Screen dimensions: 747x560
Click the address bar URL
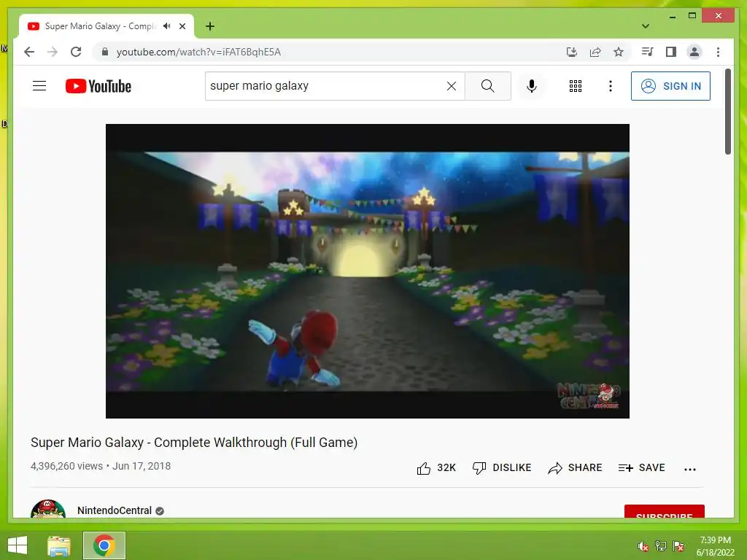[x=198, y=52]
